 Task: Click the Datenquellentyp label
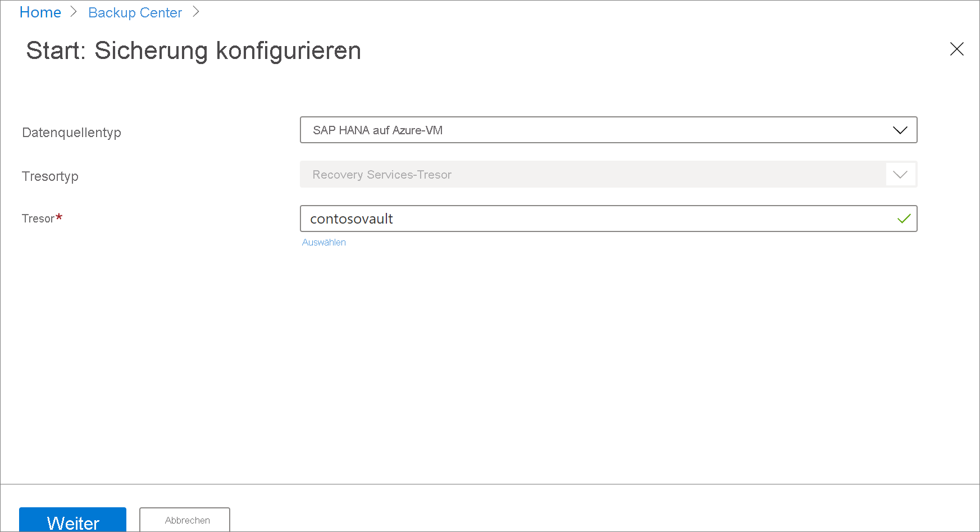click(71, 132)
